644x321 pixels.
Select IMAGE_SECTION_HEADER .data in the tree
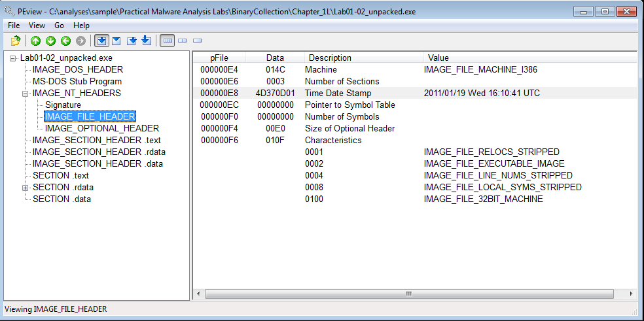(98, 164)
